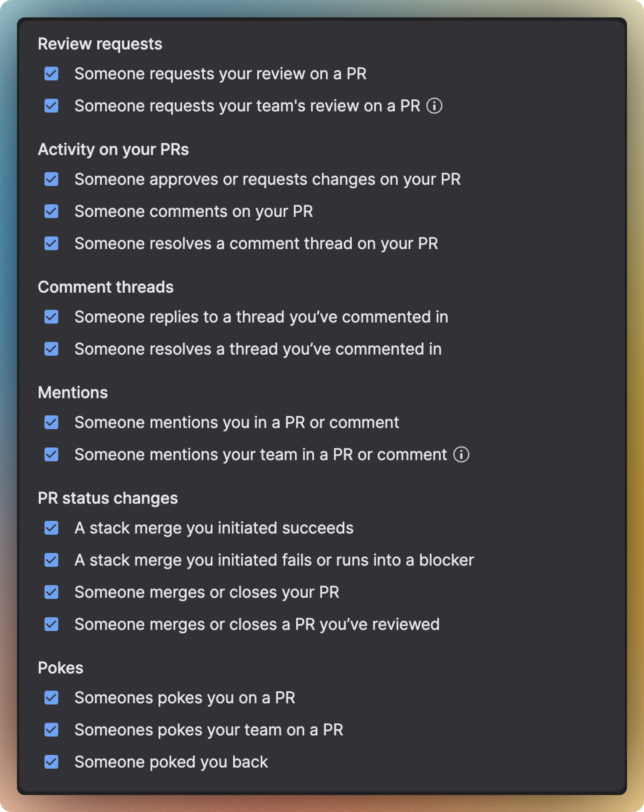Toggle 'Someone comments on your PR' checkbox
644x812 pixels.
51,211
